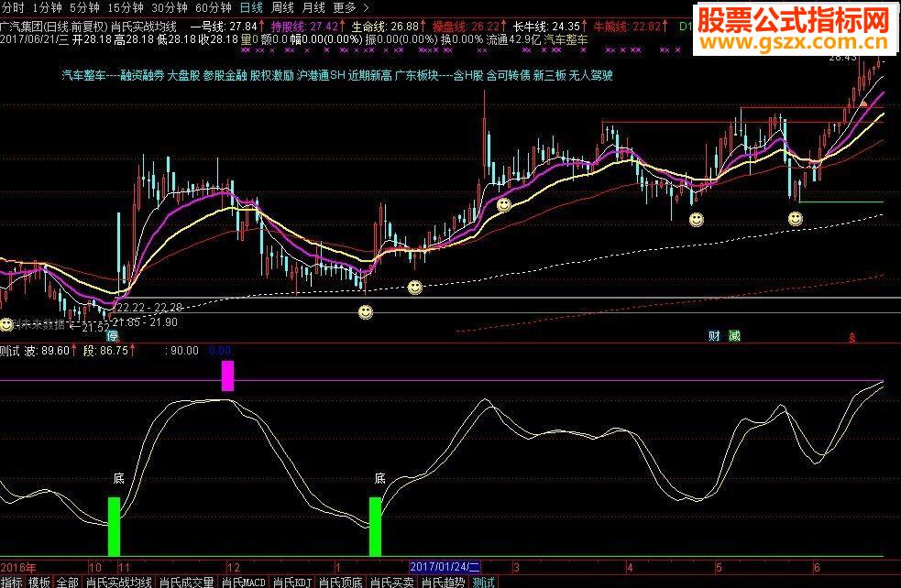Select the 测试 indicator tab

coord(483,582)
